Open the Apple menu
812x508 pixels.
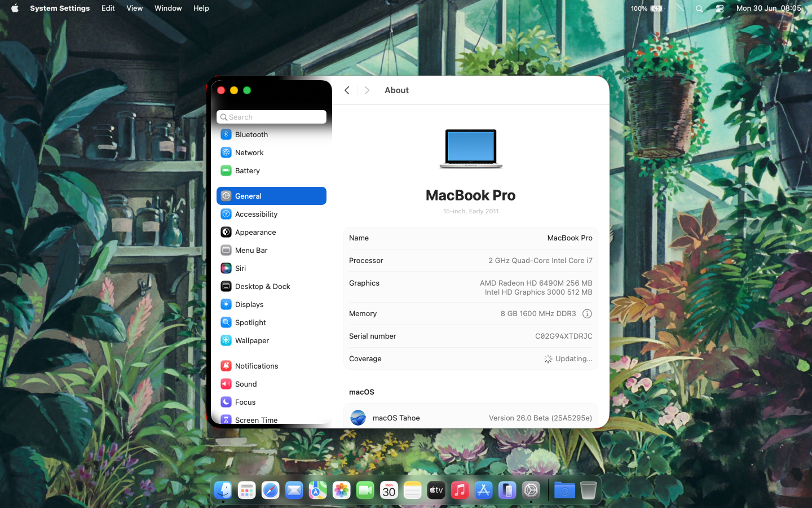click(15, 8)
